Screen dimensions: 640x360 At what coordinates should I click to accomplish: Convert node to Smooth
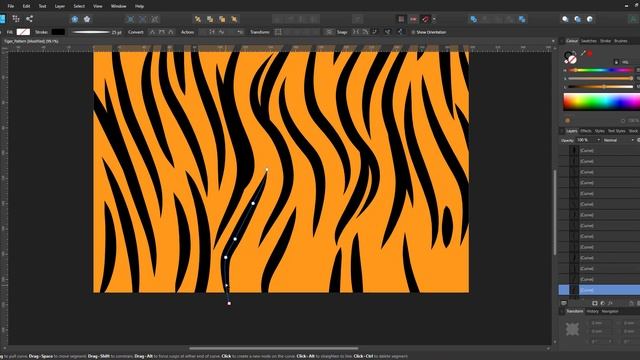[162, 32]
